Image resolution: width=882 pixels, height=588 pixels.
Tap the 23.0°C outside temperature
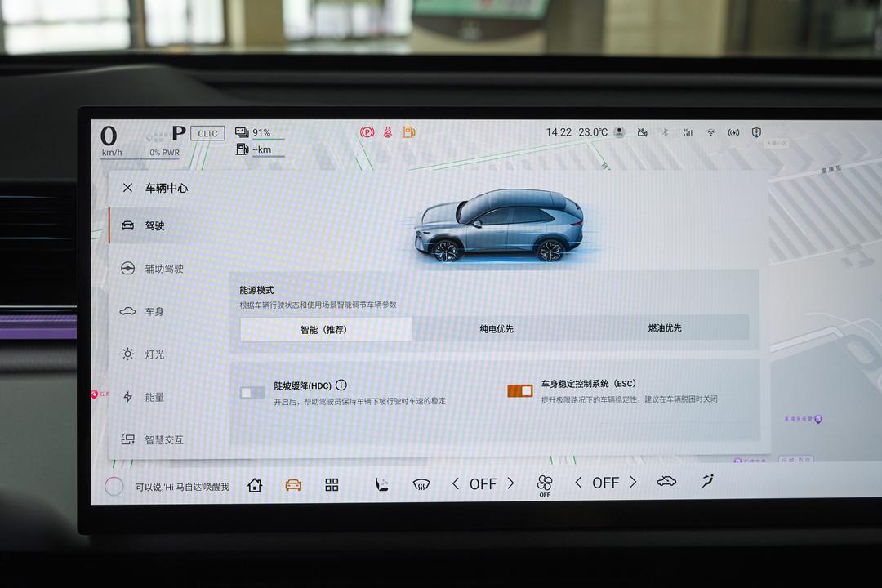[x=593, y=132]
